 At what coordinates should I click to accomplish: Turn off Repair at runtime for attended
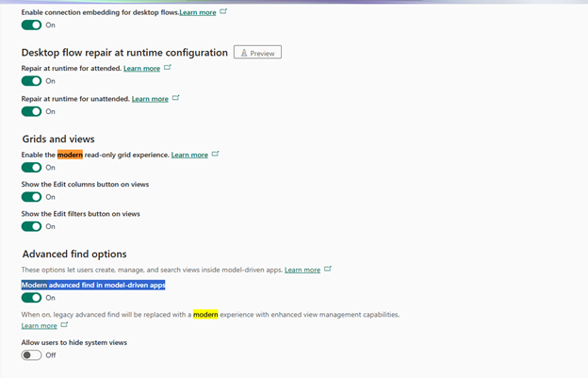click(x=31, y=81)
